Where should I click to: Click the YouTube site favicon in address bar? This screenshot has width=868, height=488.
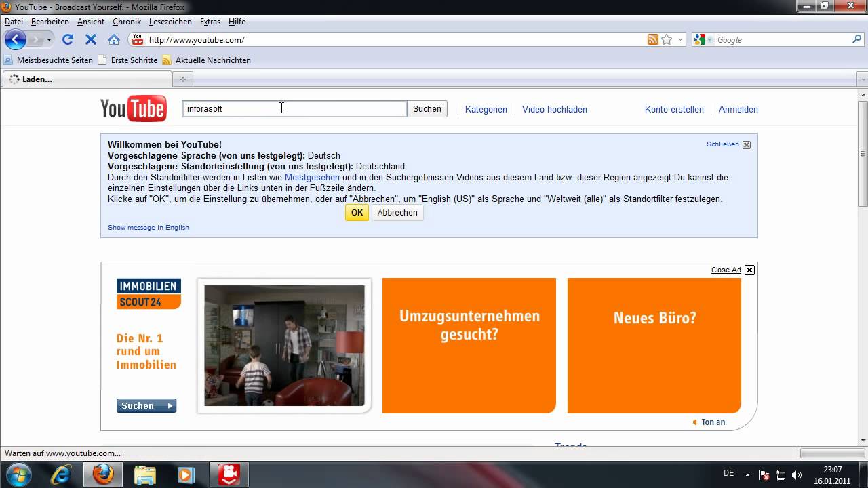[x=138, y=40]
